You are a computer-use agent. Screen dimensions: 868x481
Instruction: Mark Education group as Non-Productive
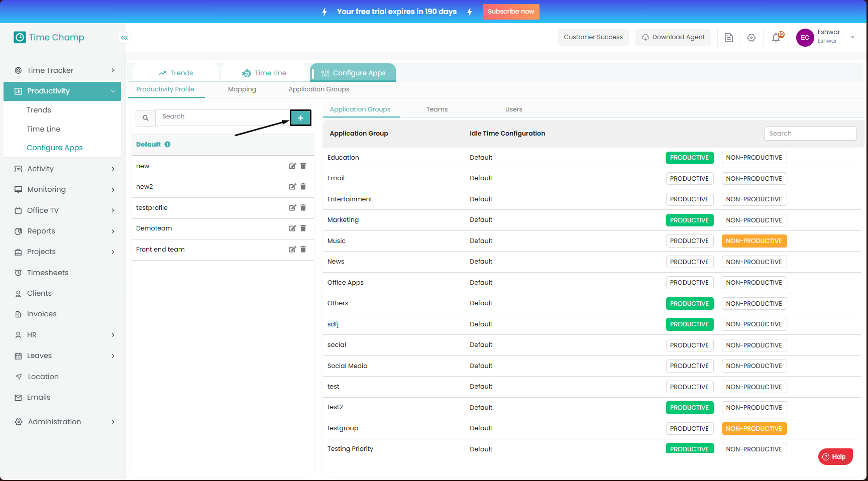[x=754, y=158]
